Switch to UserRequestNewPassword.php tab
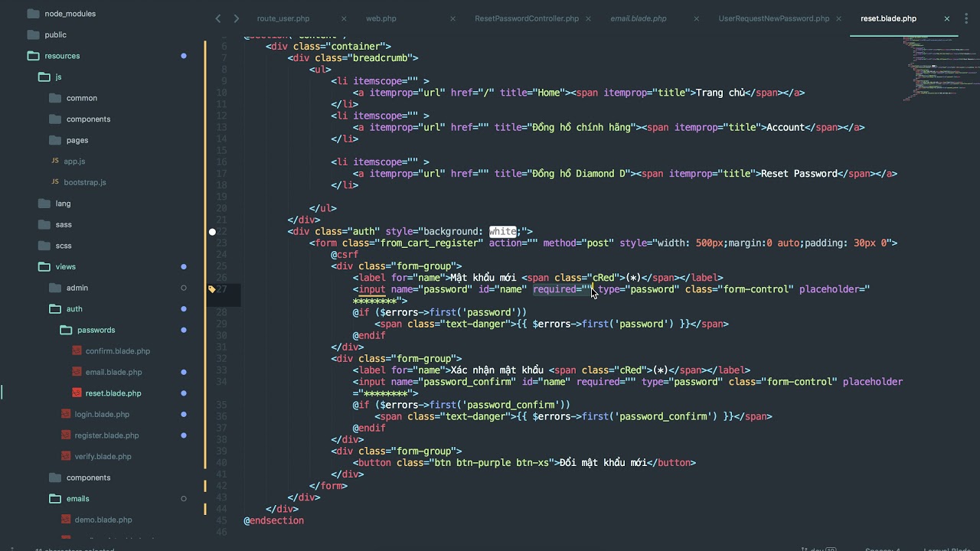The height and width of the screenshot is (551, 980). [x=774, y=18]
